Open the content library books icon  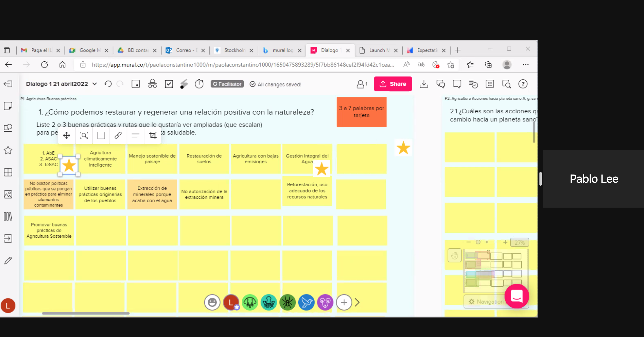click(x=8, y=216)
